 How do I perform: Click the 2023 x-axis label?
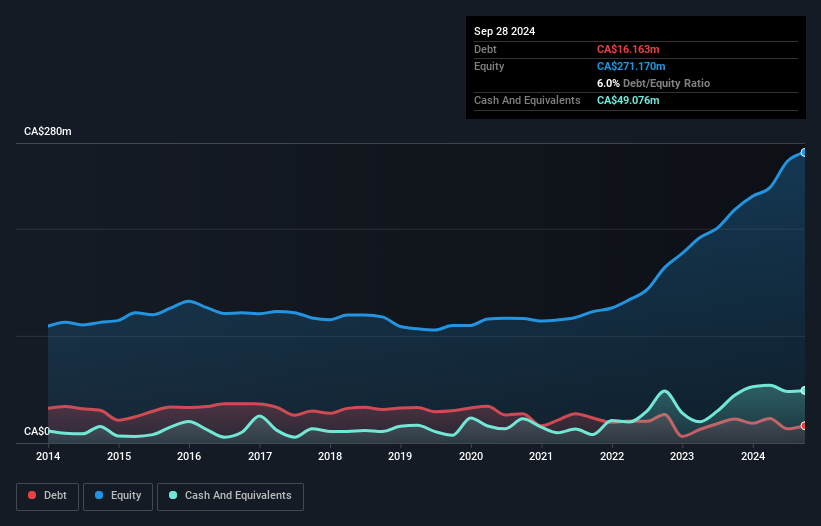click(x=682, y=456)
